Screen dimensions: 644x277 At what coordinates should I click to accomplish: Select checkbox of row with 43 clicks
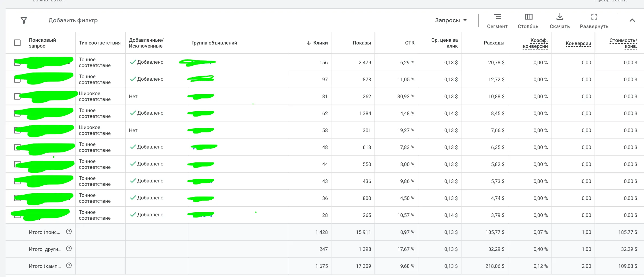(x=17, y=181)
